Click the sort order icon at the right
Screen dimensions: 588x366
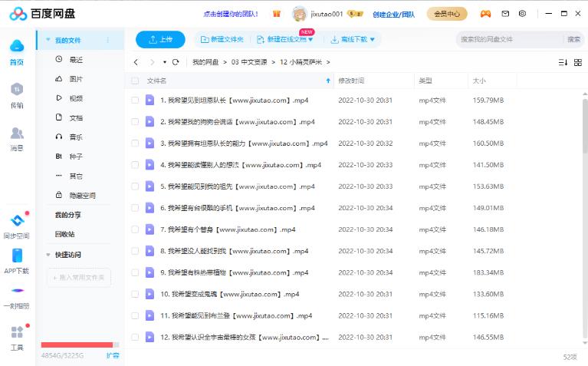[563, 62]
